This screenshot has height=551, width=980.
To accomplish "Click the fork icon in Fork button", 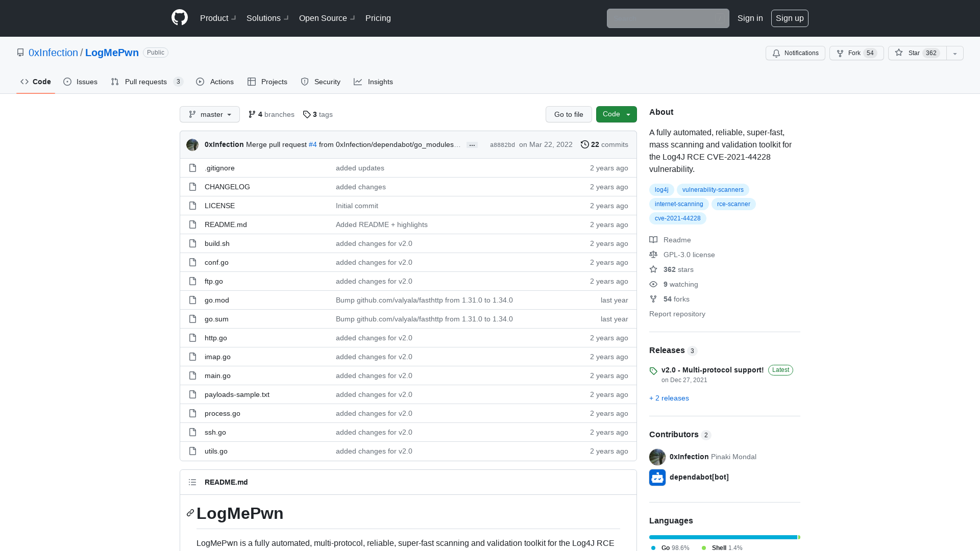I will click(x=840, y=53).
